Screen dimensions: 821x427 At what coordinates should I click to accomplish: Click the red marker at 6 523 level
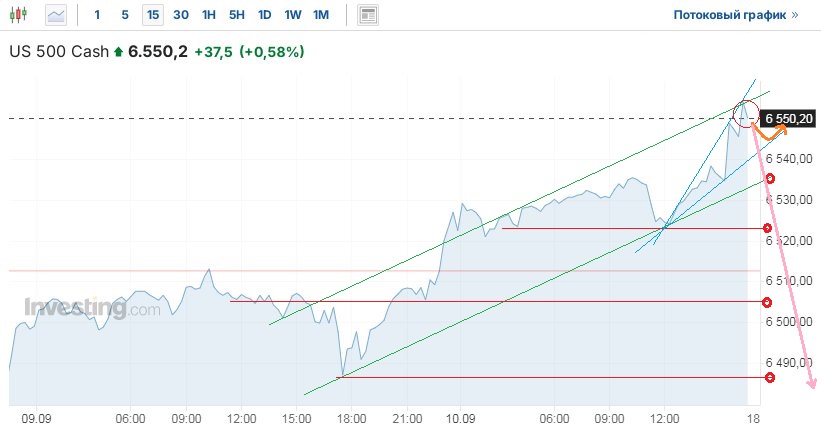pos(767,228)
